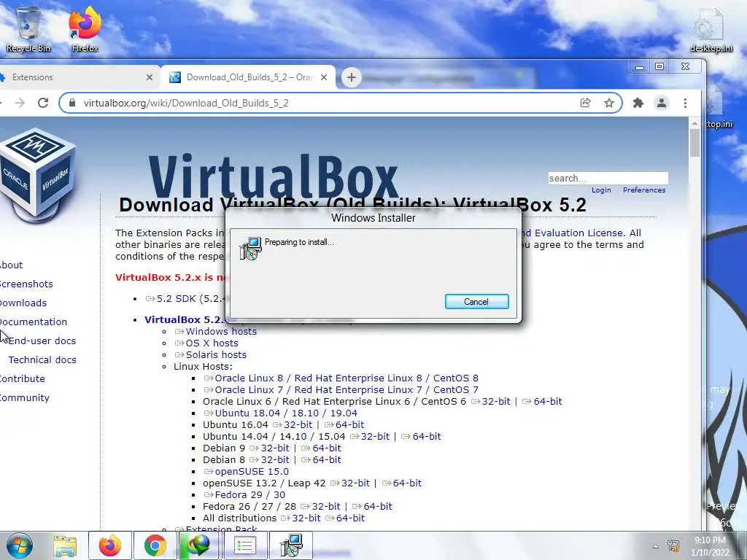Cancel the Windows Installer dialog
Image resolution: width=747 pixels, height=560 pixels.
[x=476, y=301]
